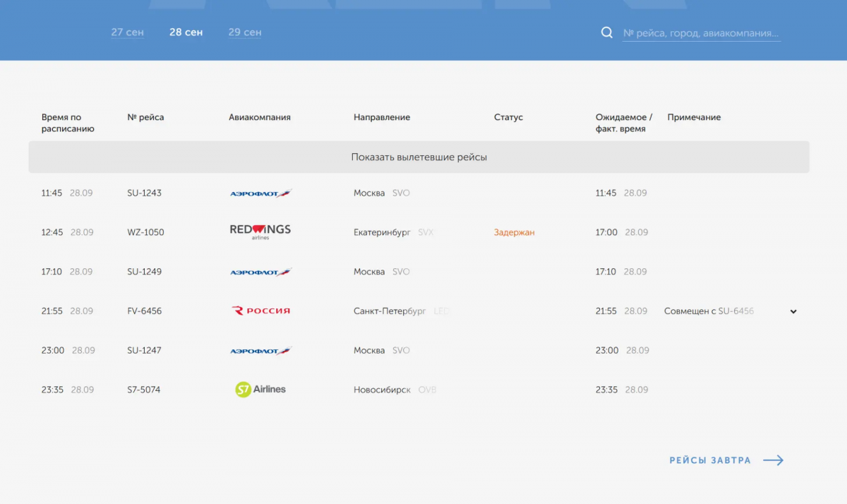Open the flight row SU-1243 to Москва
The height and width of the screenshot is (504, 847).
pos(419,193)
